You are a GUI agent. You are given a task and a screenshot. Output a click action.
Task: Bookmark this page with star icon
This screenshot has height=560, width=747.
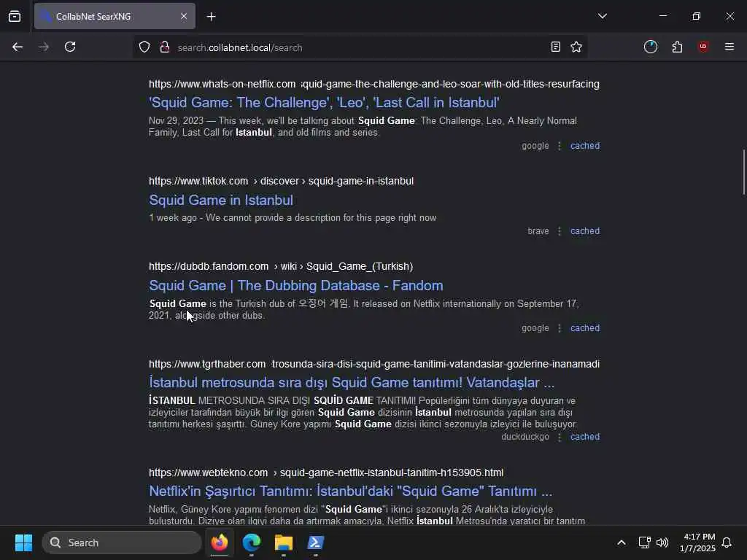[x=576, y=47]
